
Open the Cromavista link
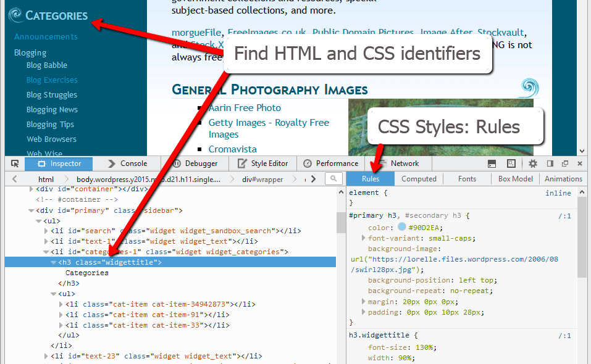(233, 149)
